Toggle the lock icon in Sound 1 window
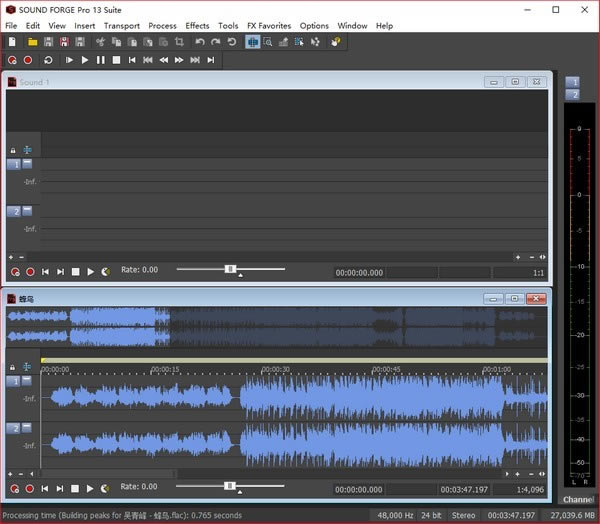This screenshot has height=524, width=600. click(x=13, y=150)
